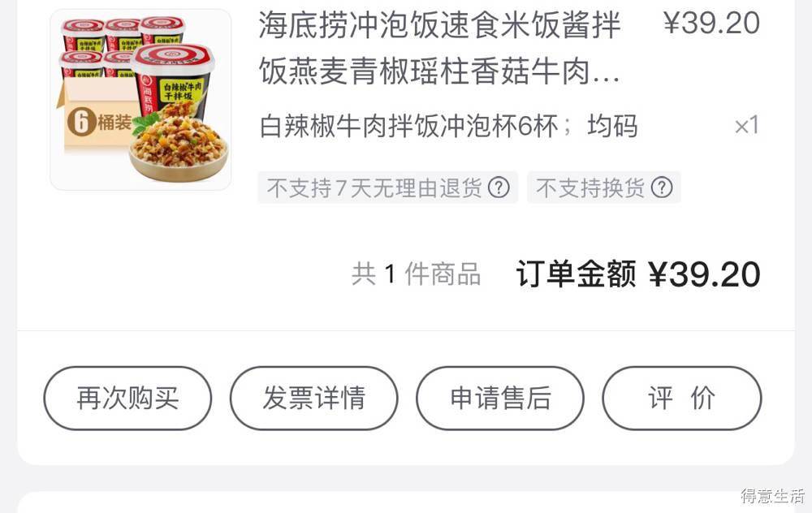Viewport: 812px width, 513px height.
Task: Tap the 再次购买 button
Action: pyautogui.click(x=127, y=398)
